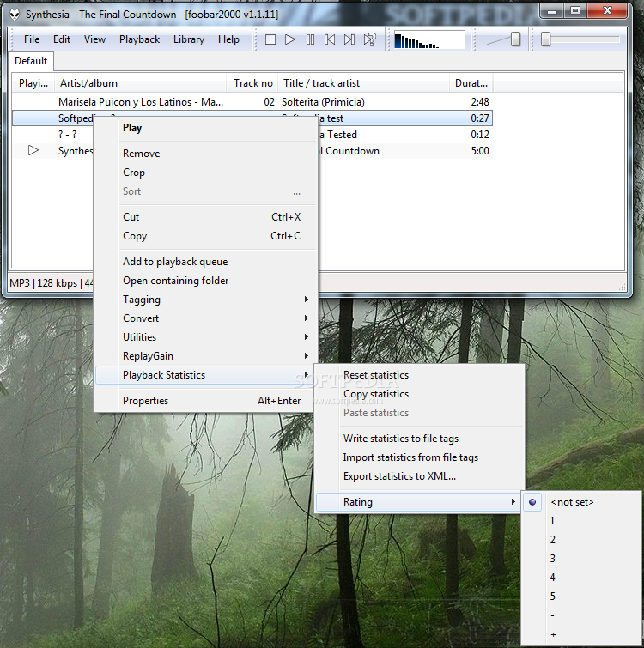Screen dimensions: 644x648
Task: Open Properties from the context menu
Action: click(205, 401)
